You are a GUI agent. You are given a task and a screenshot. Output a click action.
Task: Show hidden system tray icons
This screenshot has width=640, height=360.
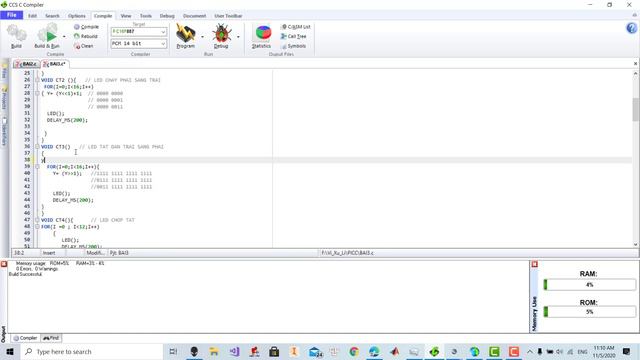(529, 351)
